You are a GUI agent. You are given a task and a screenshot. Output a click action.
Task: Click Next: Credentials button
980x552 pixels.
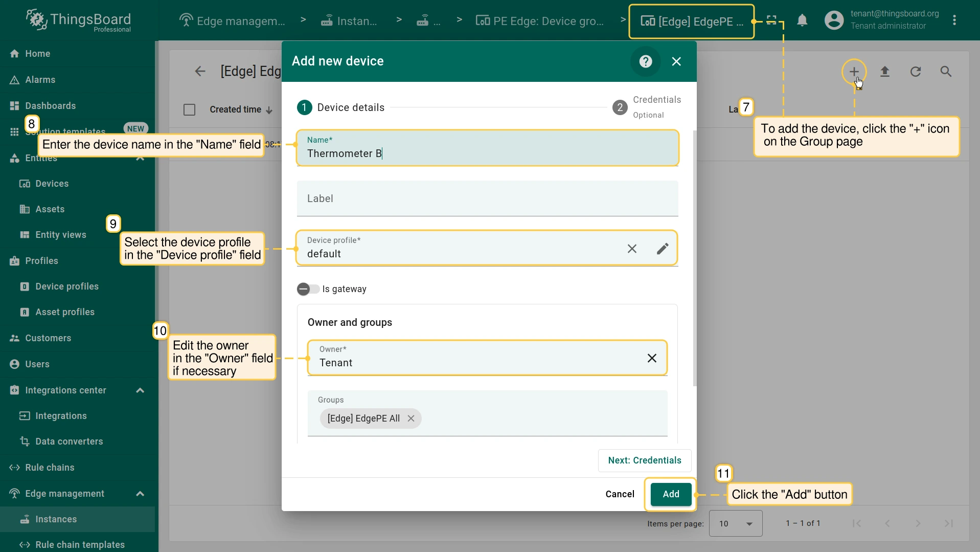coord(644,460)
